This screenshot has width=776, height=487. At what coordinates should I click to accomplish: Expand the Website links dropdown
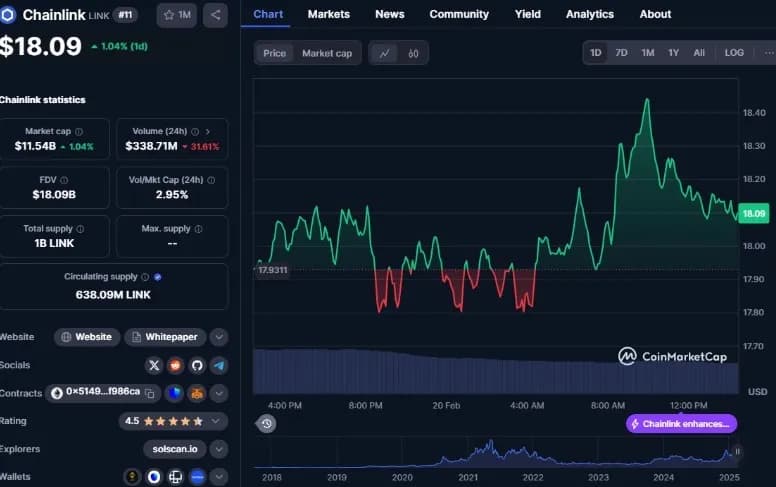[218, 337]
